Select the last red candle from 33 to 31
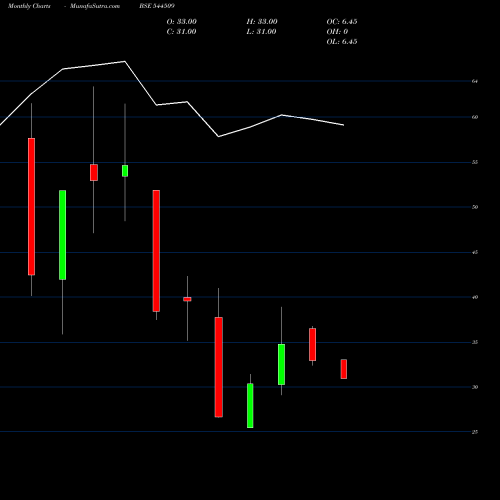500x500 pixels. click(x=344, y=369)
